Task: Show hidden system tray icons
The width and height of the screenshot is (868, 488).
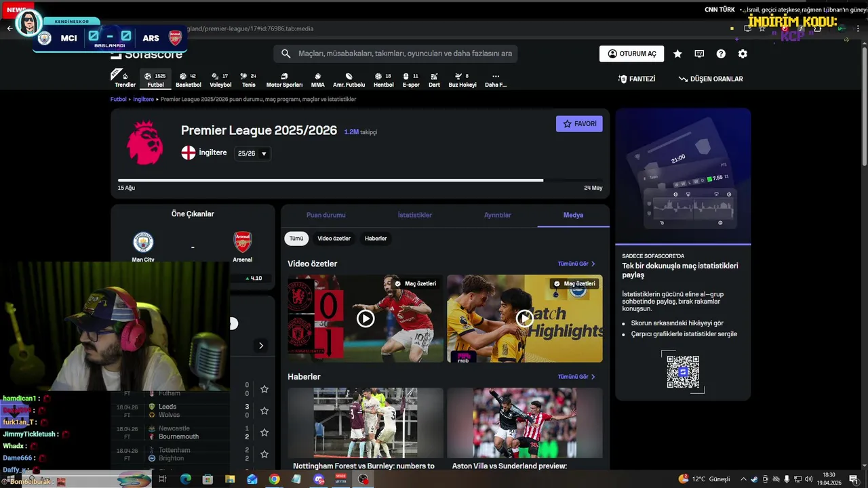Action: coord(744,479)
